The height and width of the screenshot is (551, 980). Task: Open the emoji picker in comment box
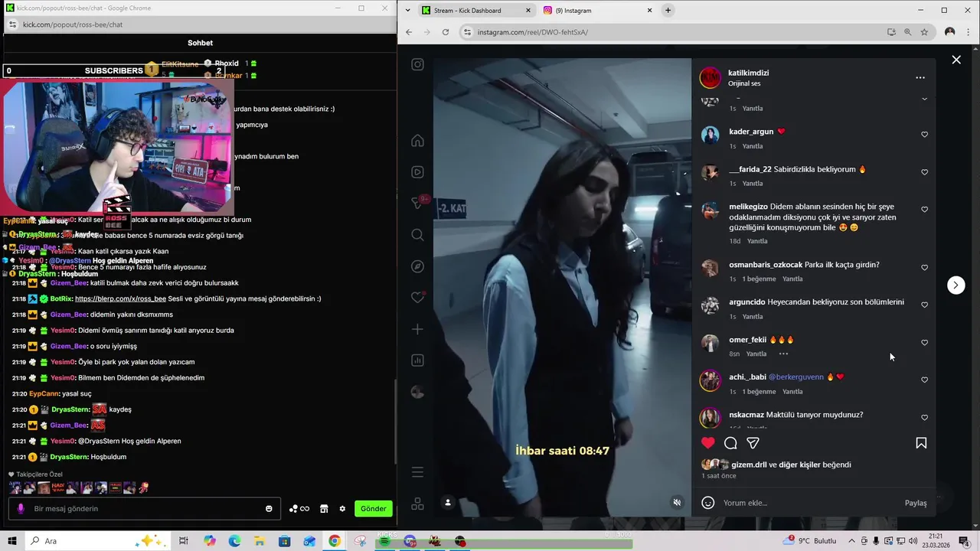(708, 503)
